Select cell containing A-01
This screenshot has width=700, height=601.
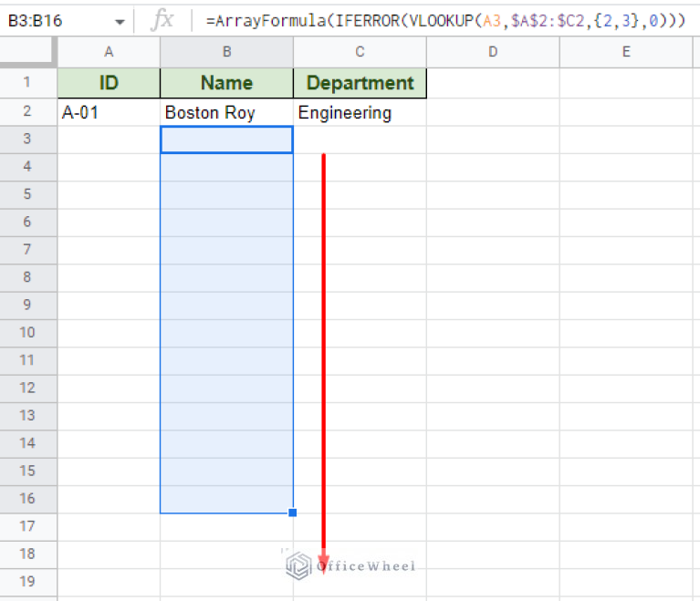[109, 112]
